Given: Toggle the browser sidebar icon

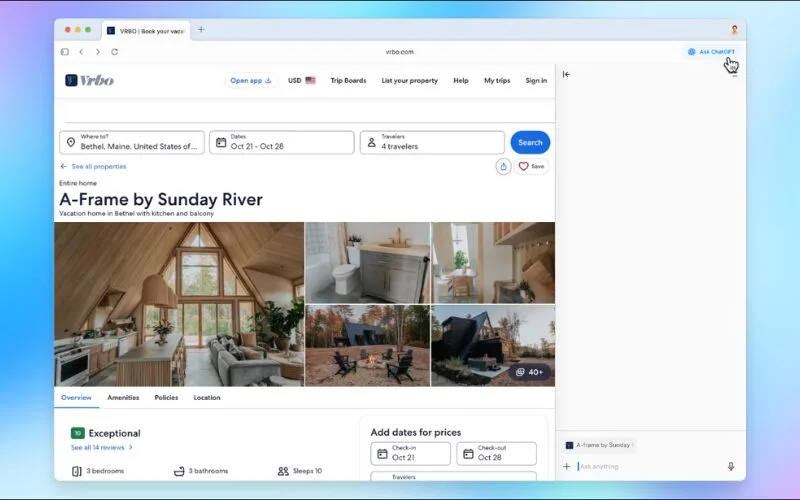Looking at the screenshot, I should [65, 51].
